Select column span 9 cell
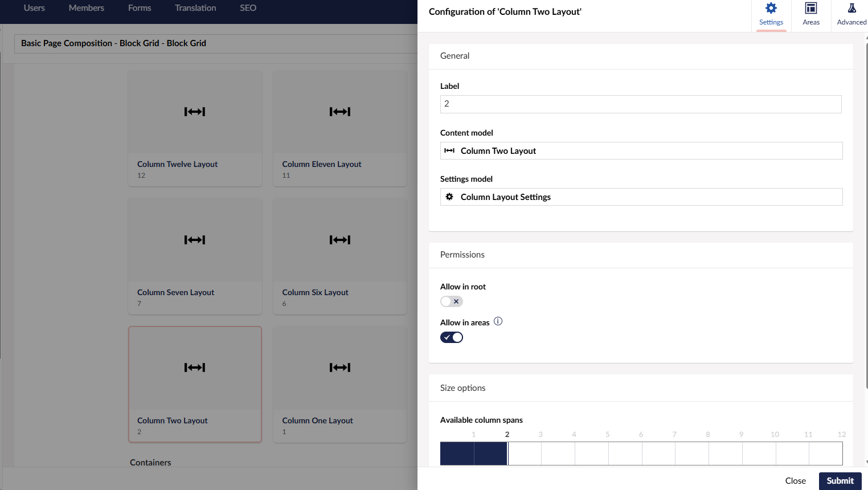Screen dimensions: 868x490 (x=726, y=454)
